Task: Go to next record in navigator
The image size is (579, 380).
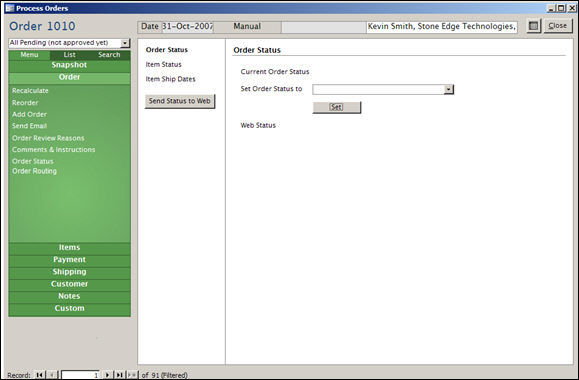Action: coord(107,375)
